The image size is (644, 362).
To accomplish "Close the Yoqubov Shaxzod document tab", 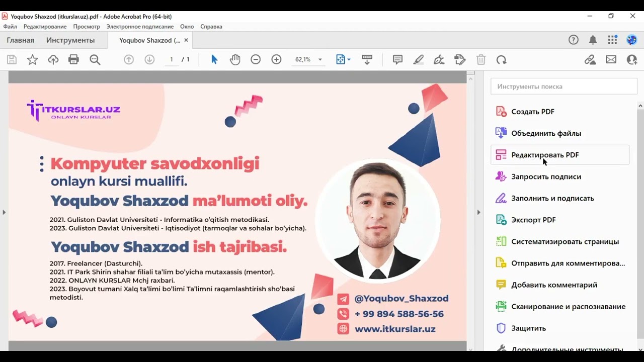I will coord(186,40).
